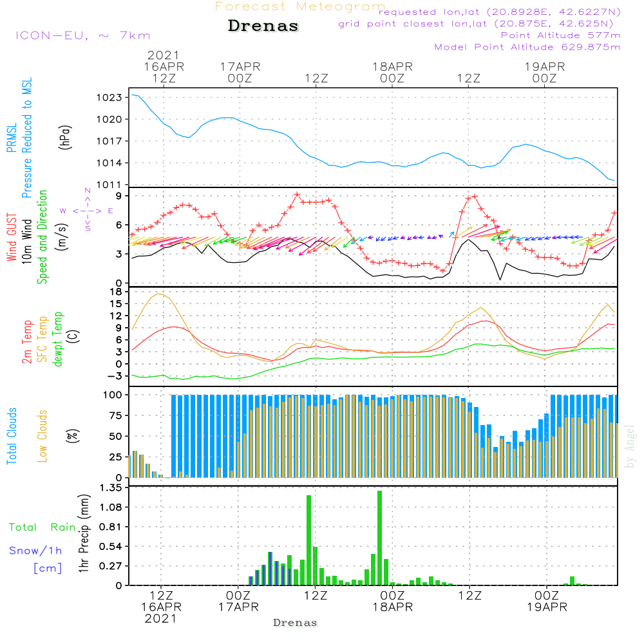Click the green 'Total Rain' label
This screenshot has width=644, height=644.
click(43, 527)
